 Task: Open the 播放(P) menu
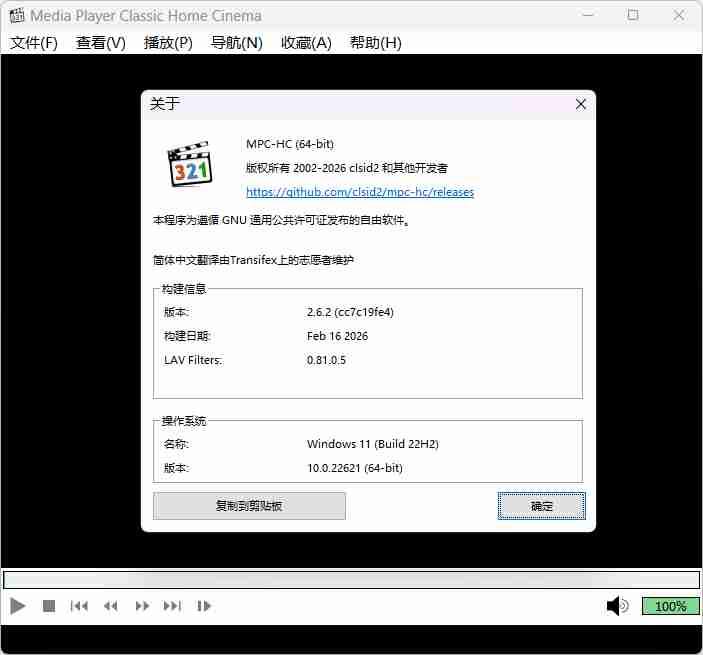[x=168, y=43]
